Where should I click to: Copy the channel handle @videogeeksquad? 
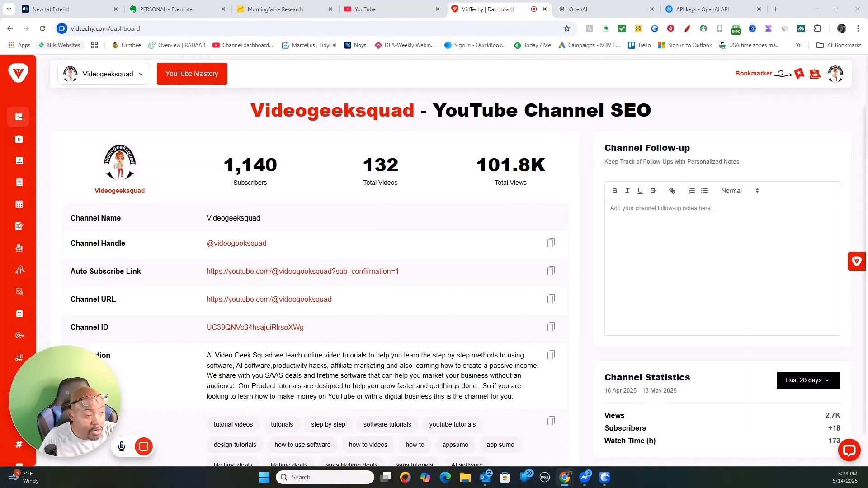tap(551, 243)
